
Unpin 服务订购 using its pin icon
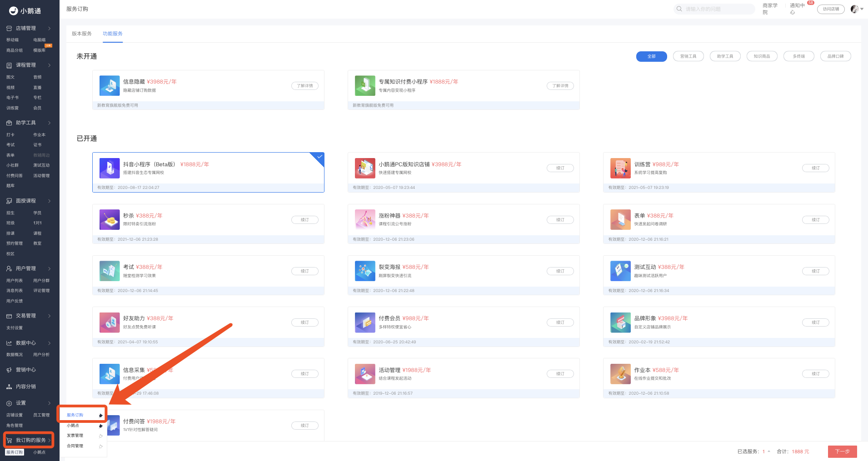pyautogui.click(x=100, y=415)
